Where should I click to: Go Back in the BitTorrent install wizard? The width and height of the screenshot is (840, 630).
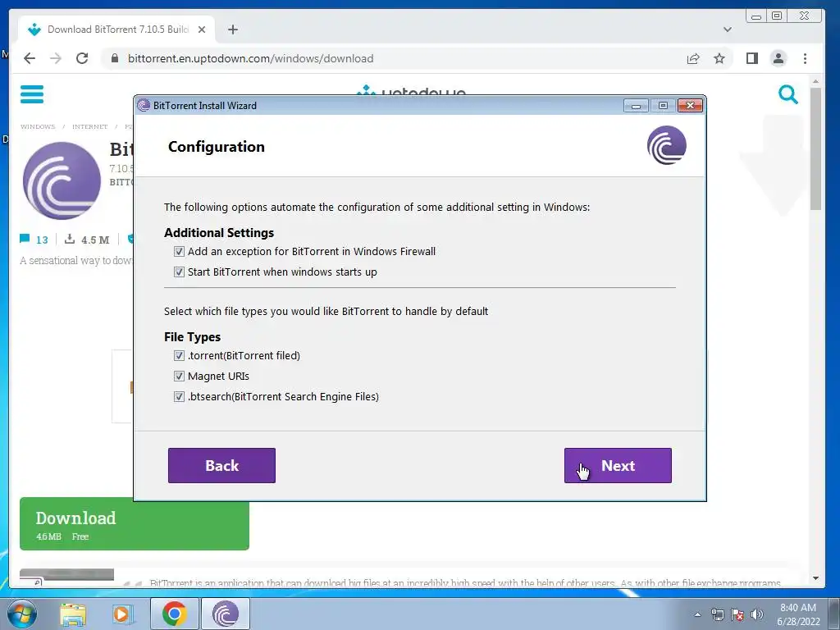click(221, 465)
